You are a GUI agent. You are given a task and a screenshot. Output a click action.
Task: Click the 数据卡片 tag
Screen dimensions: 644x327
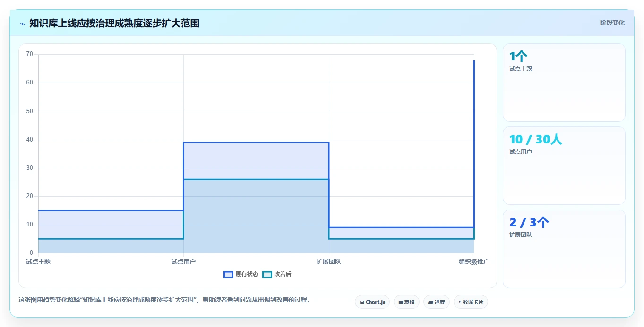pyautogui.click(x=471, y=302)
